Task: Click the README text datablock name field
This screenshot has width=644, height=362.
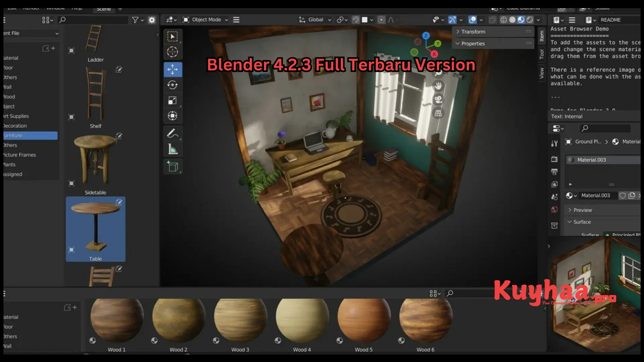Action: coord(620,20)
